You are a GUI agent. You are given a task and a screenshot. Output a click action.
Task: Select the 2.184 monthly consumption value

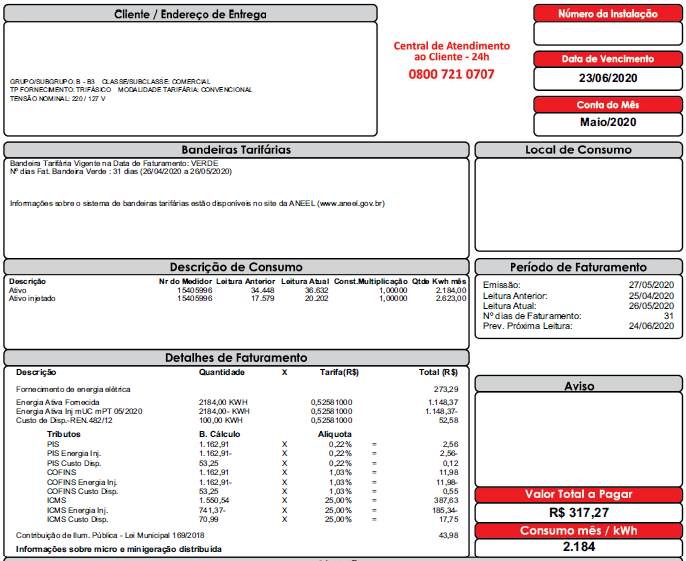pos(578,547)
